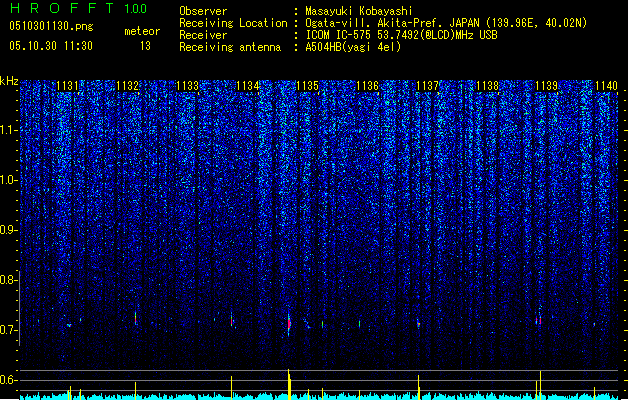Click the 1140 time marker

(x=607, y=85)
